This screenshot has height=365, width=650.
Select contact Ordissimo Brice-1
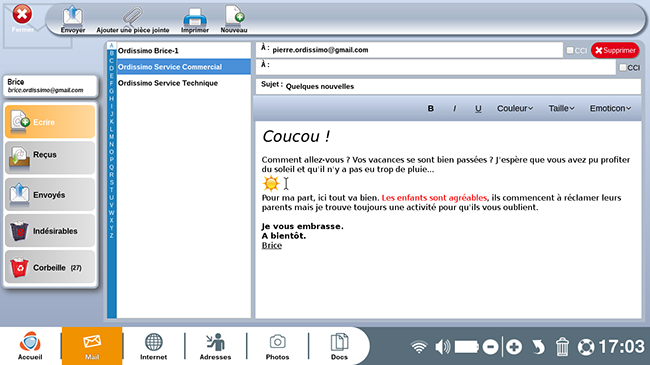(x=184, y=51)
